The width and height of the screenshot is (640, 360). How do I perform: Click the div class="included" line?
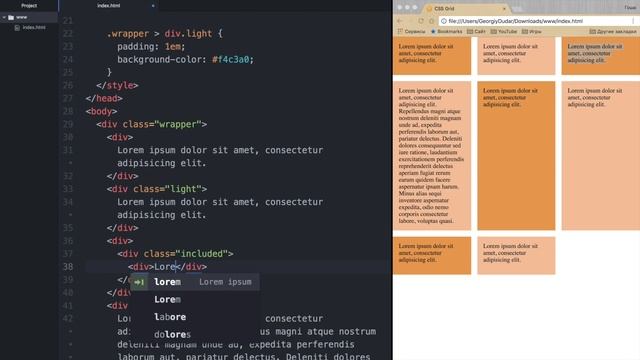(175, 254)
